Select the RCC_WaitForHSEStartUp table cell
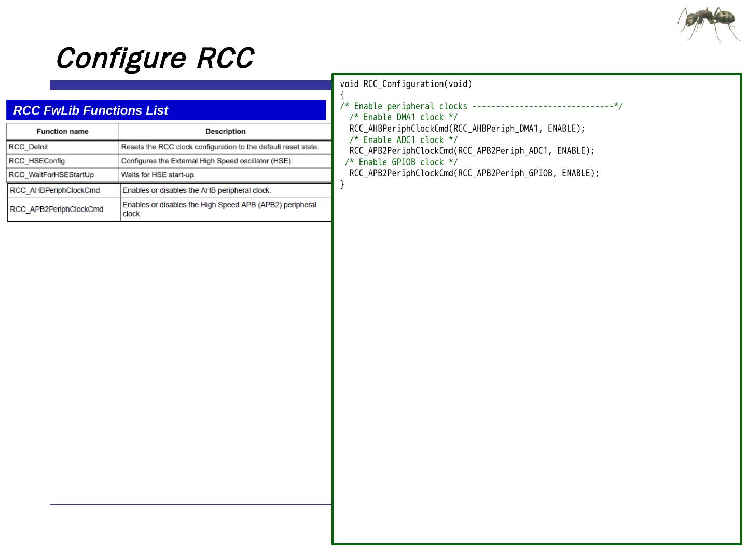This screenshot has height=560, width=747. tap(62, 175)
